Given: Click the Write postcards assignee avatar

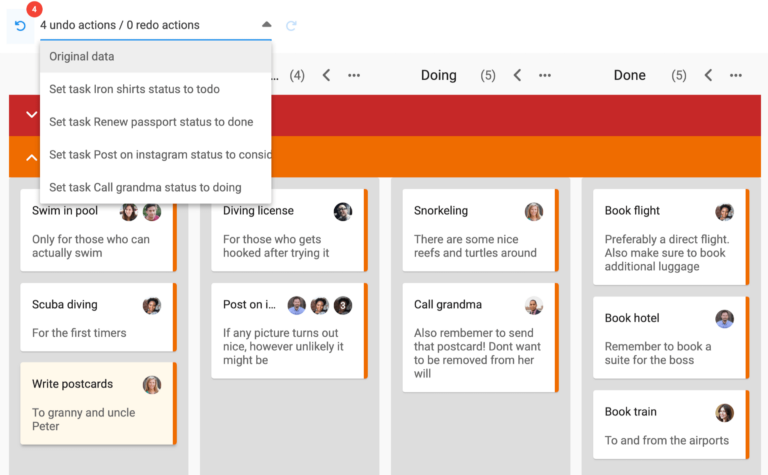Looking at the screenshot, I should pyautogui.click(x=152, y=385).
